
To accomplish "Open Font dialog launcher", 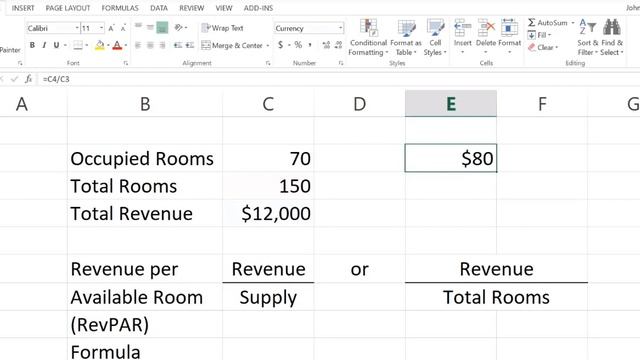I will coord(126,63).
